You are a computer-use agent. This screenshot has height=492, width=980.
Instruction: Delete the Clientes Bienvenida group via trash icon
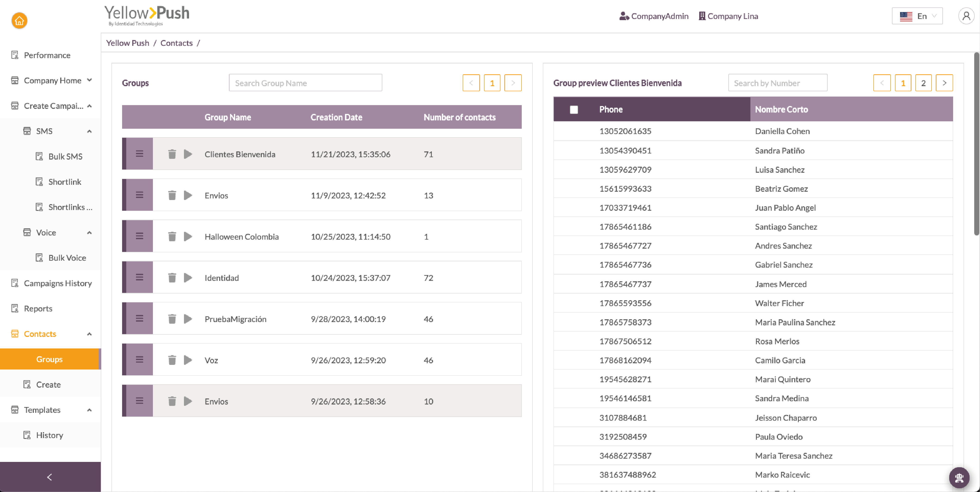pyautogui.click(x=172, y=154)
